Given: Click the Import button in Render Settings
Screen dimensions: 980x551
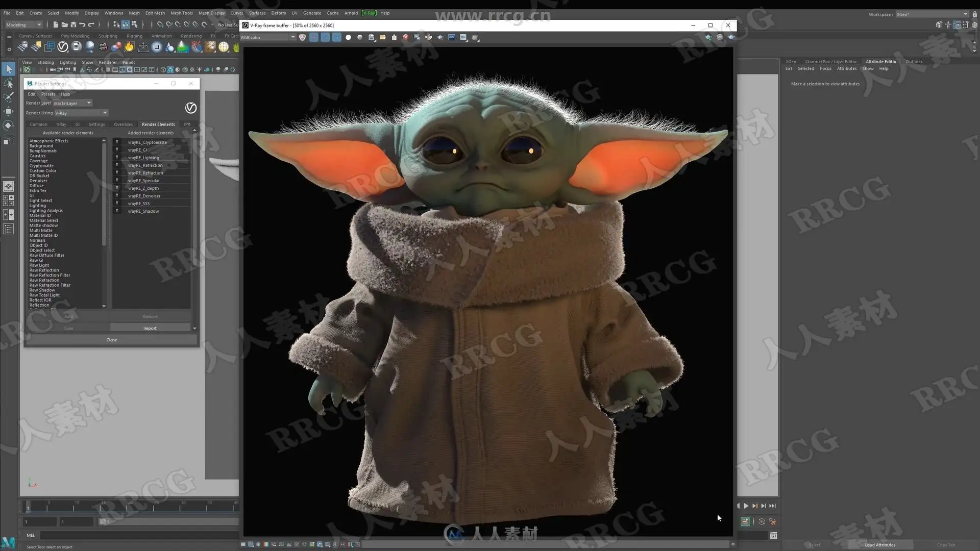Looking at the screenshot, I should point(150,328).
